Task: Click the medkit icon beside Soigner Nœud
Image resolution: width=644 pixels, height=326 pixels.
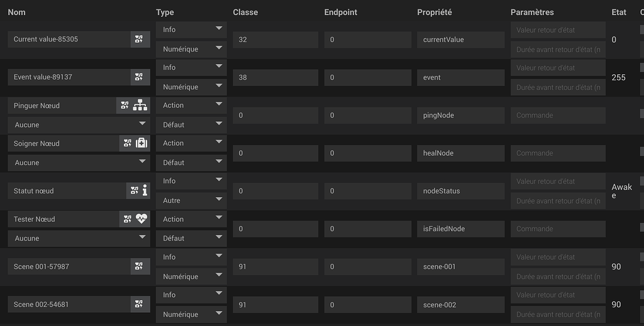Action: click(142, 143)
